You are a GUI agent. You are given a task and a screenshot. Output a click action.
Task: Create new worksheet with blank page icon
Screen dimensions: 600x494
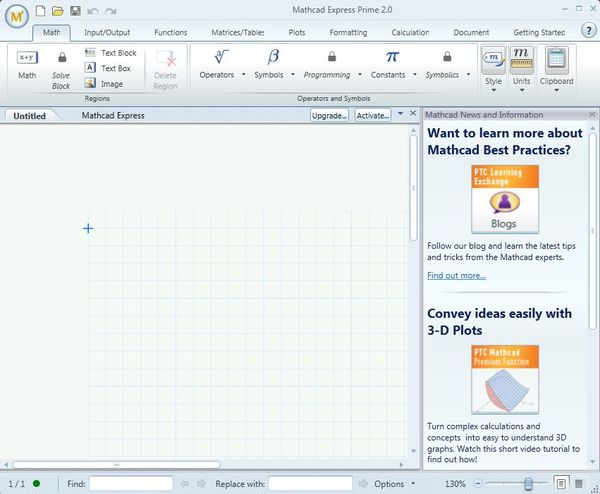pyautogui.click(x=40, y=11)
